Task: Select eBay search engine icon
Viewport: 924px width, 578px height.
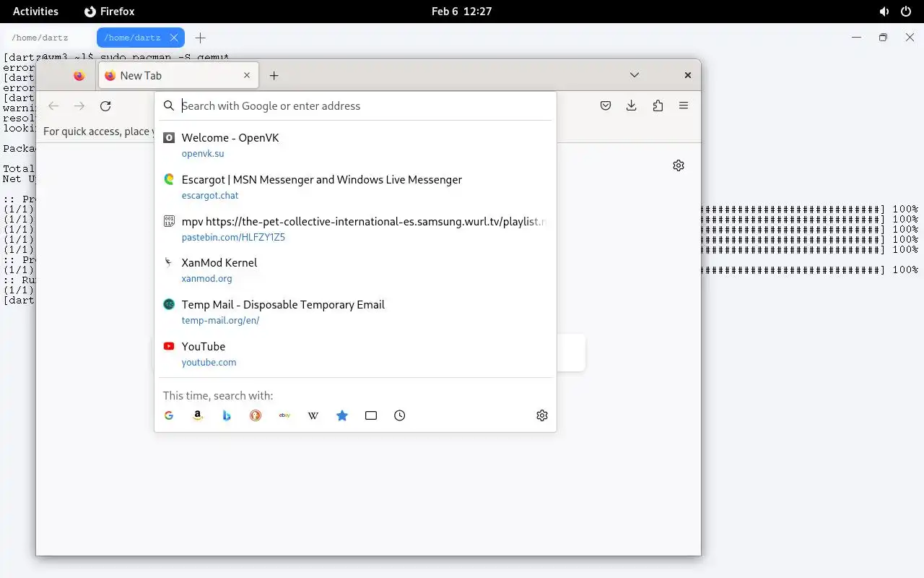Action: 284,415
